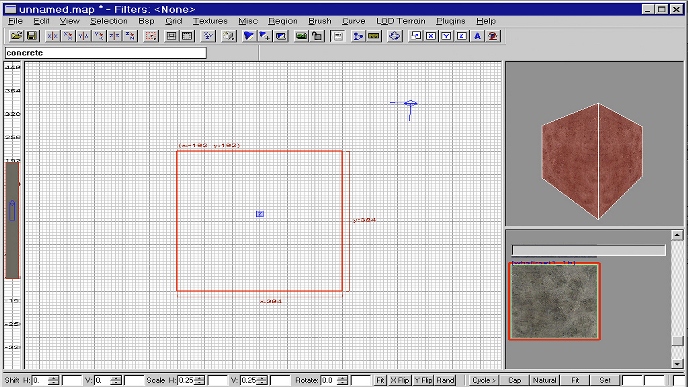
Task: Click the X Flip button
Action: tap(400, 380)
